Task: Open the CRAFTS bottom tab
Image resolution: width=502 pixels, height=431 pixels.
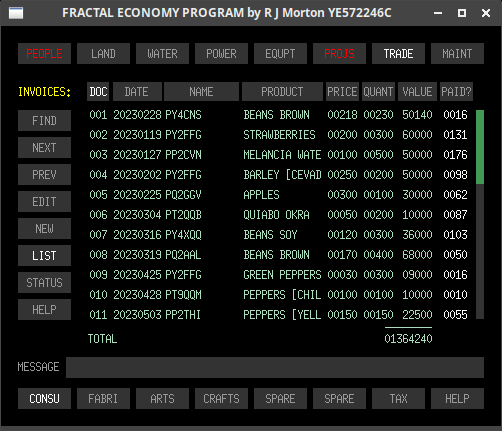Action: pos(221,398)
